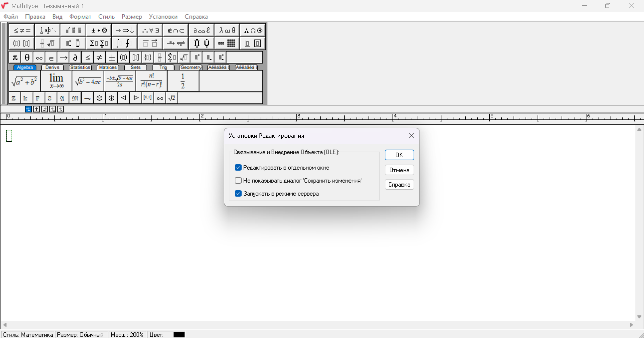Image resolution: width=644 pixels, height=338 pixels.
Task: Insert the Fraktur A symbol
Action: pyautogui.click(x=62, y=98)
